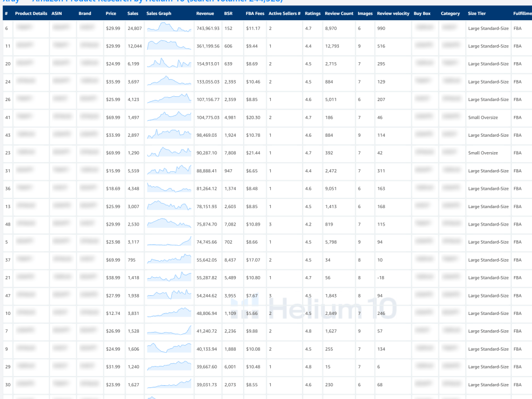Click rating 4.8 in revenue 41,240.72 row

coord(308,331)
